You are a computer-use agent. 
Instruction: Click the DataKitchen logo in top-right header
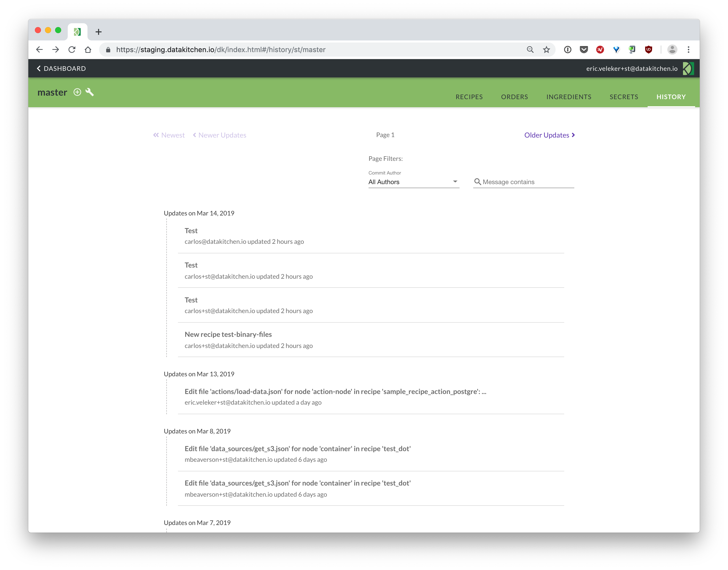[688, 69]
